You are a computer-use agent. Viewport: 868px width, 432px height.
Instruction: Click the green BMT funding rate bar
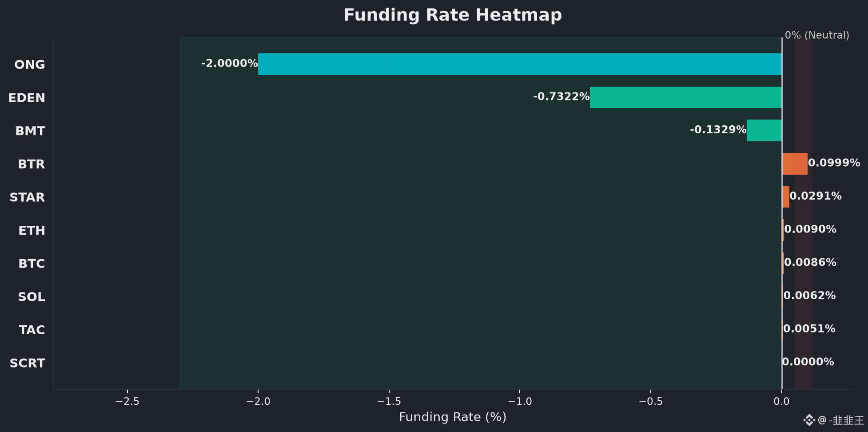click(764, 131)
